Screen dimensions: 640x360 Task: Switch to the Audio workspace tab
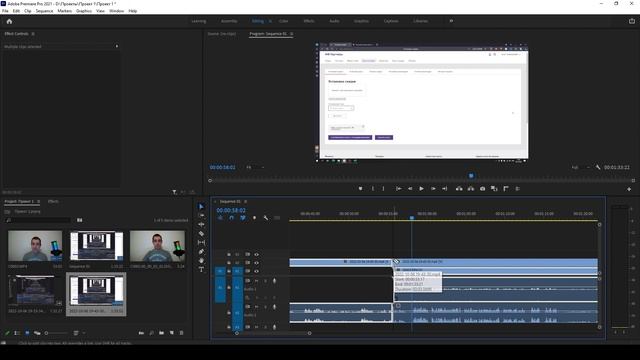coord(334,21)
